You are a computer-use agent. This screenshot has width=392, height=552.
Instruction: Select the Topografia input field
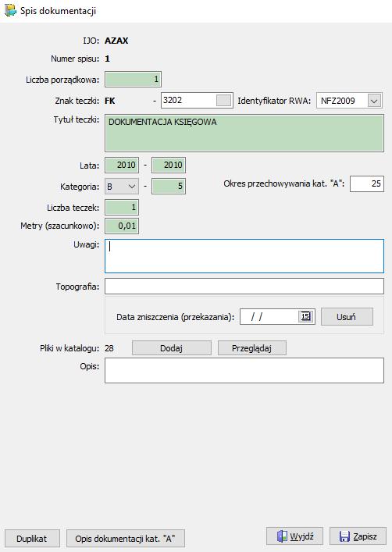point(244,287)
